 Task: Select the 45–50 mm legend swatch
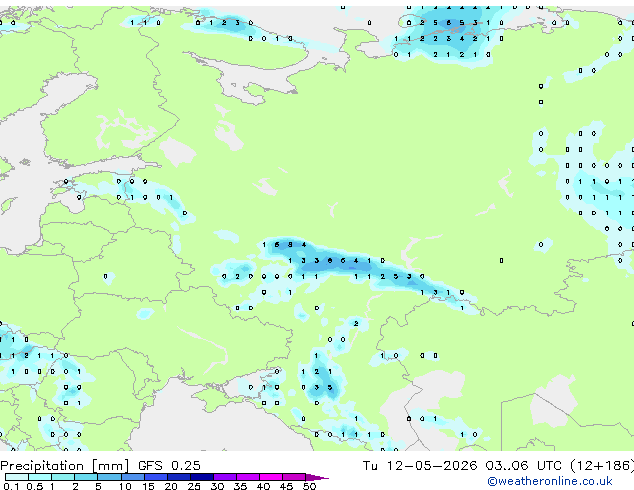pos(294,477)
